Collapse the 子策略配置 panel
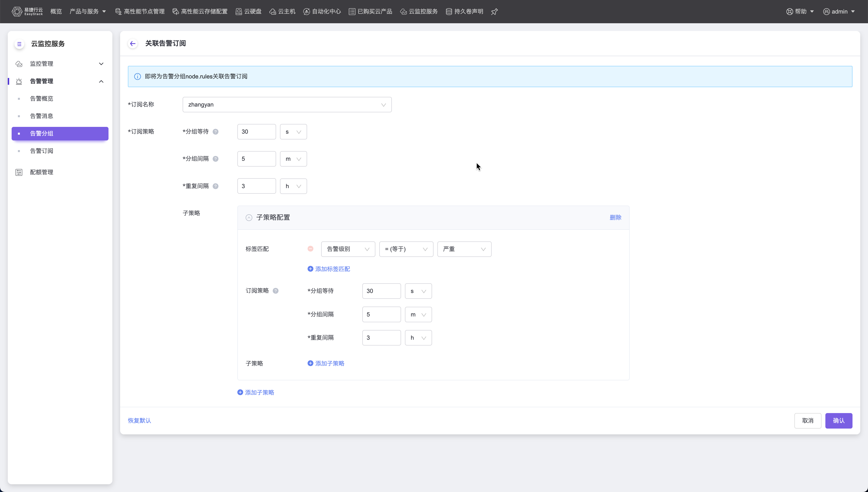Image resolution: width=868 pixels, height=492 pixels. 249,218
